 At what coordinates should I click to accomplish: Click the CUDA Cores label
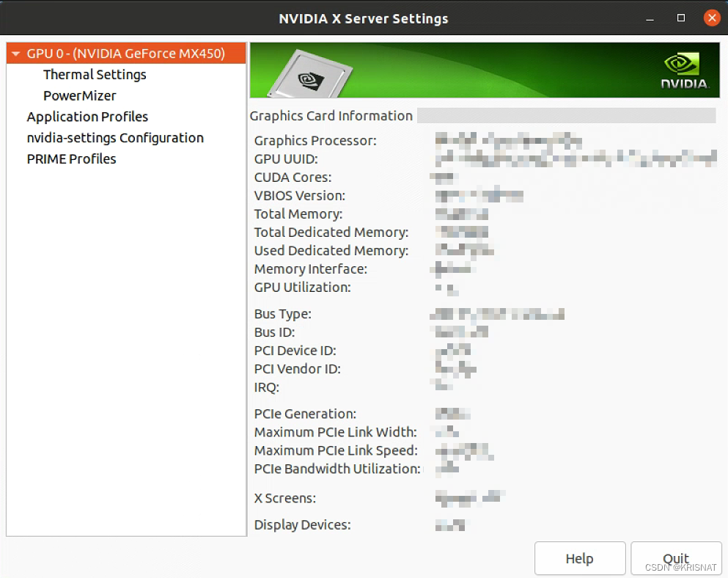click(x=293, y=177)
